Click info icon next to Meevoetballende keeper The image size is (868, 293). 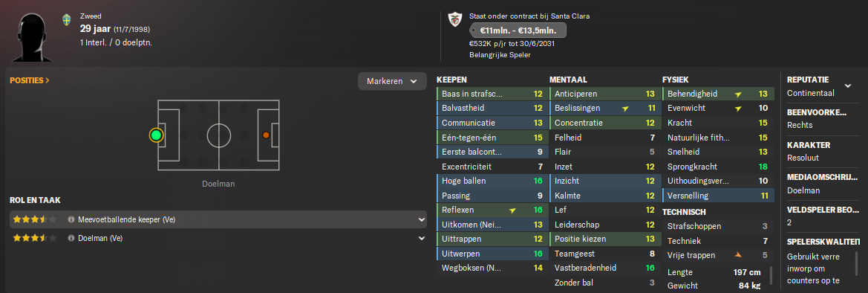tap(71, 220)
